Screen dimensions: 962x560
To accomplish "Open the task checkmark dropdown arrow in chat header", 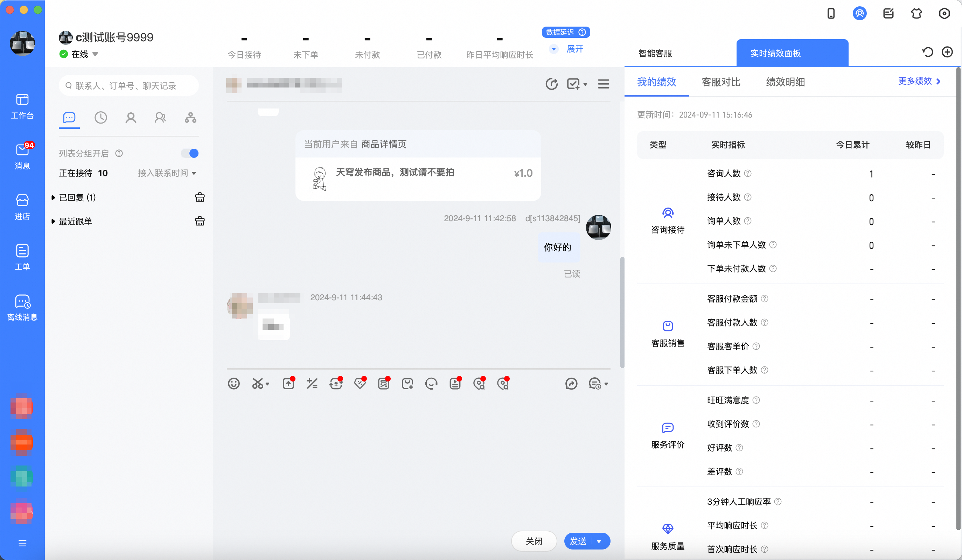I will [x=586, y=84].
